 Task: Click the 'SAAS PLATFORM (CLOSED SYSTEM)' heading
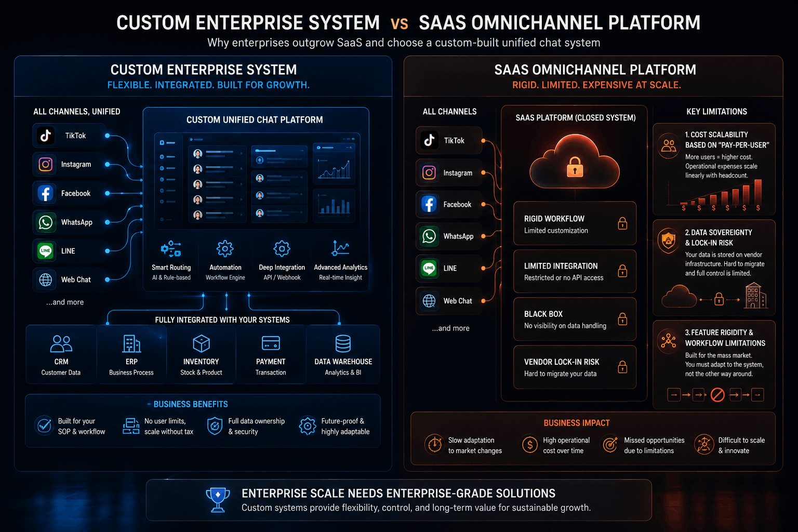(x=576, y=118)
